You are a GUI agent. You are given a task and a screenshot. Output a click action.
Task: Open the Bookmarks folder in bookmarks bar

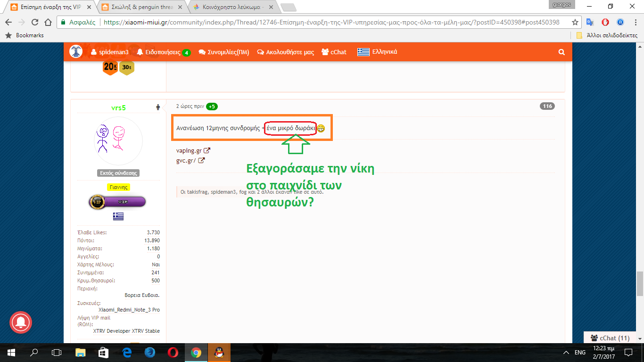(25, 35)
